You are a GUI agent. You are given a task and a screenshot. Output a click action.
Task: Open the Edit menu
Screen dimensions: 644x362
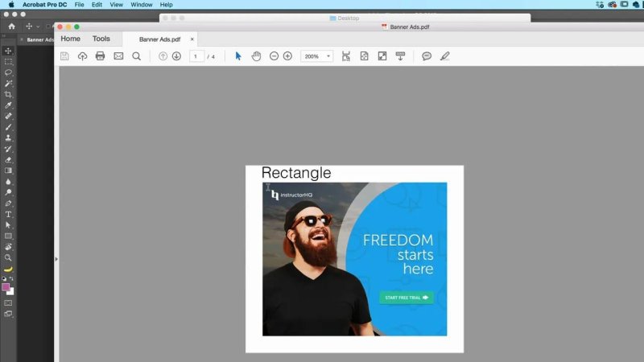pyautogui.click(x=97, y=5)
